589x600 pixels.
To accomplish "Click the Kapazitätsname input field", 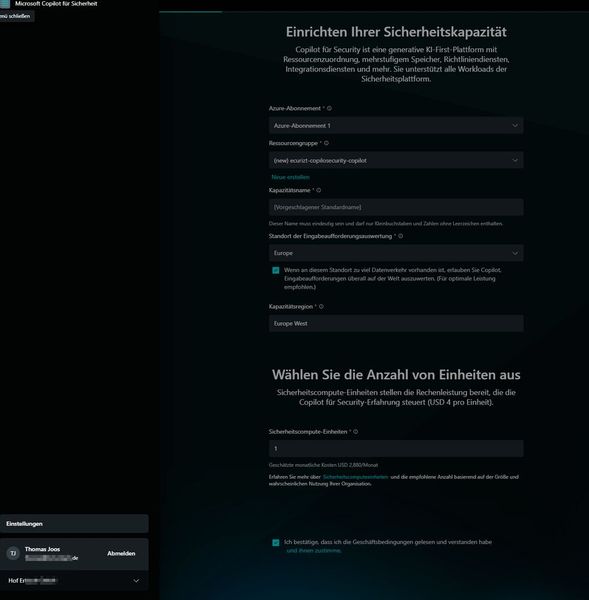I will click(x=396, y=207).
